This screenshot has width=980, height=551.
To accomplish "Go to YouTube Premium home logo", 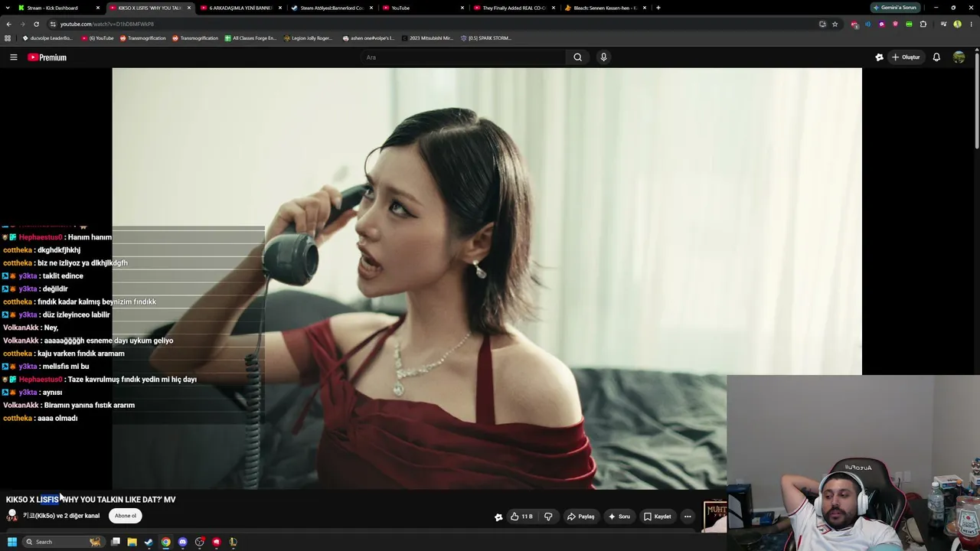I will pos(47,57).
